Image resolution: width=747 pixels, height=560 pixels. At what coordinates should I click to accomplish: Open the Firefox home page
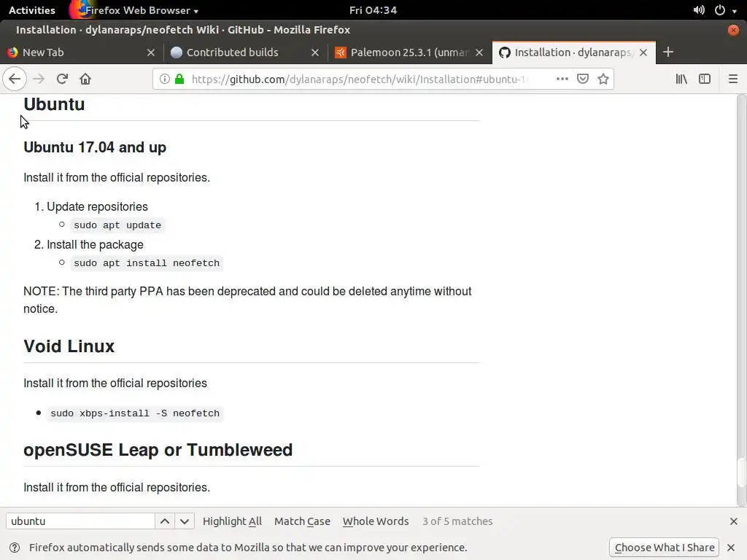click(x=85, y=79)
